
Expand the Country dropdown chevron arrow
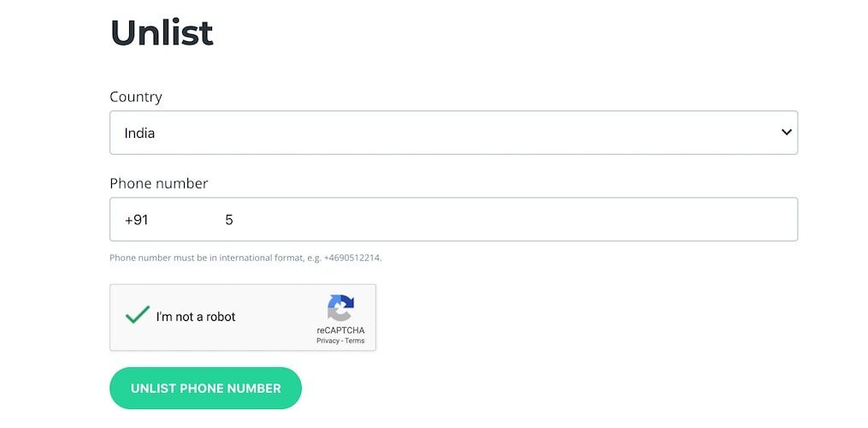click(x=786, y=133)
